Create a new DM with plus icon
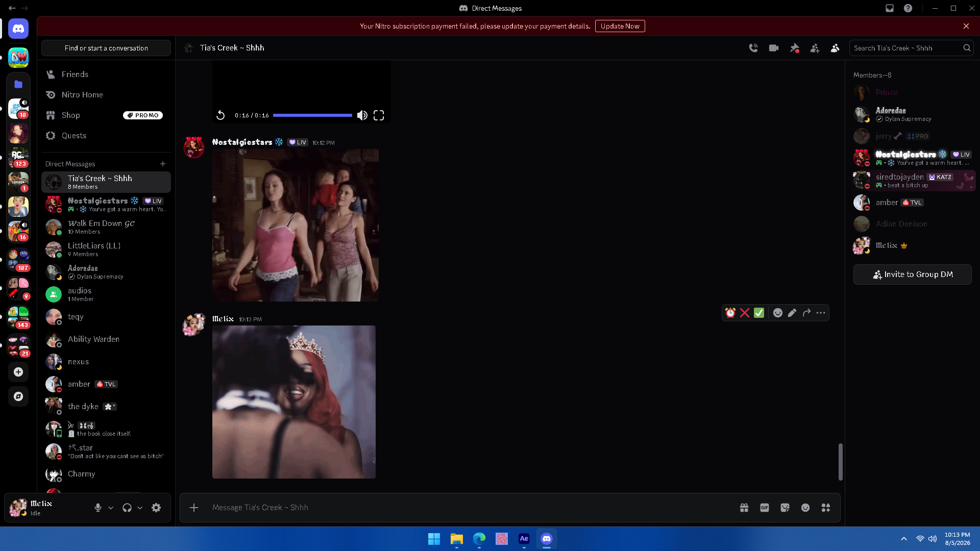Image resolution: width=980 pixels, height=551 pixels. pos(163,164)
